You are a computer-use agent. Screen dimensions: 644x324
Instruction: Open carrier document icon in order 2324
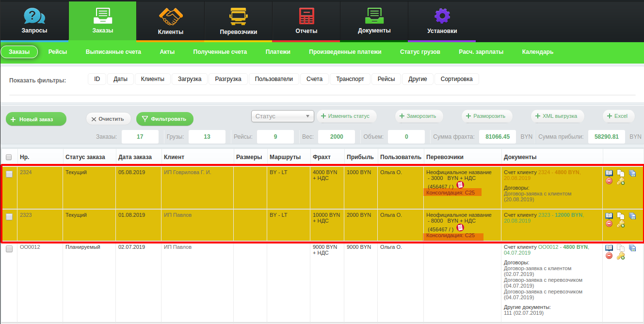[x=460, y=185]
